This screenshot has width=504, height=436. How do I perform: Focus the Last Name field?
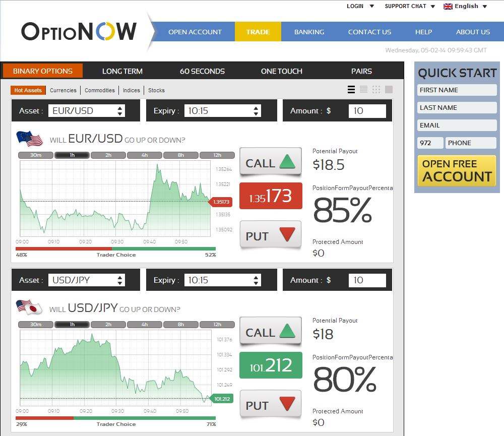pos(457,108)
